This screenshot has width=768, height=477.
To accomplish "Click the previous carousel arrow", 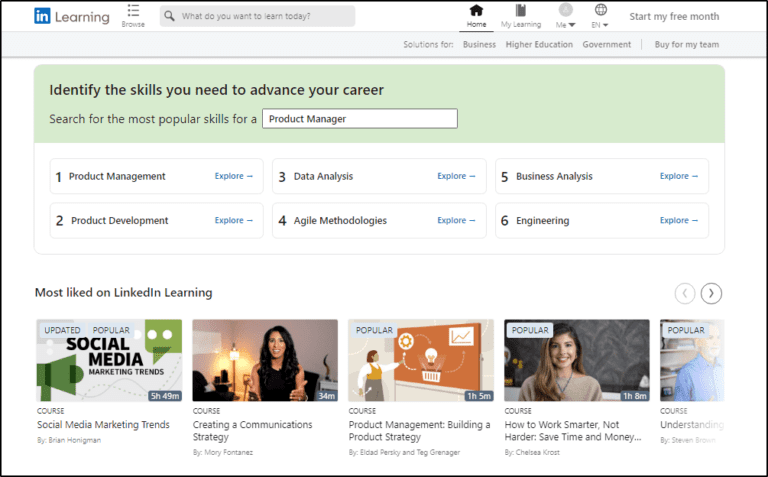I will [685, 293].
